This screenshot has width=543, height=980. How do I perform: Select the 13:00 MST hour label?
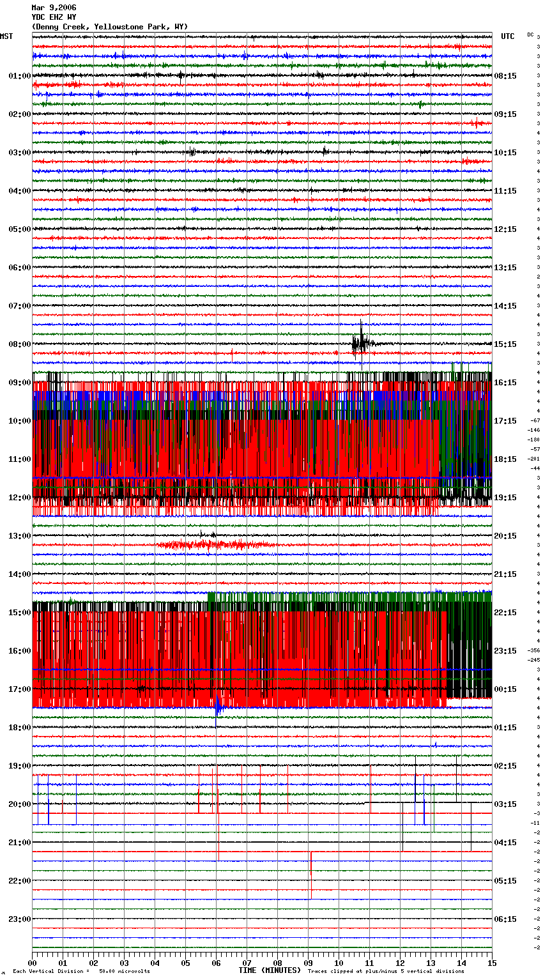20,536
